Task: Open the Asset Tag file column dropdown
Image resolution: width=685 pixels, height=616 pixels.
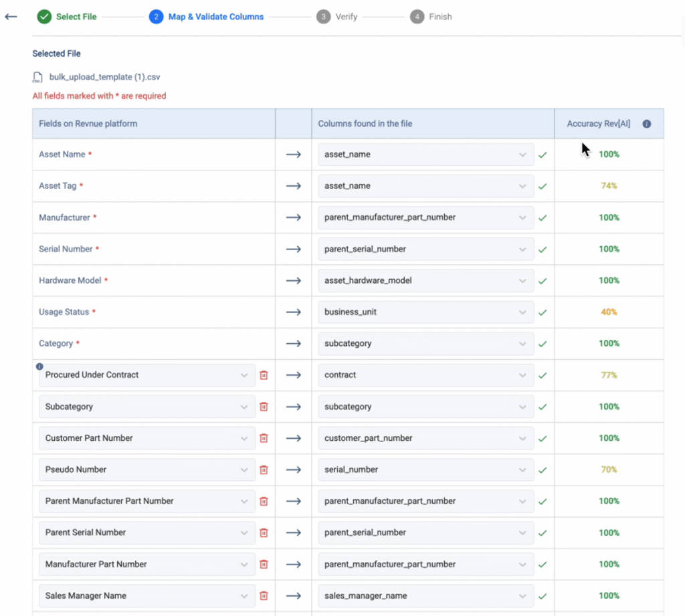Action: (522, 186)
